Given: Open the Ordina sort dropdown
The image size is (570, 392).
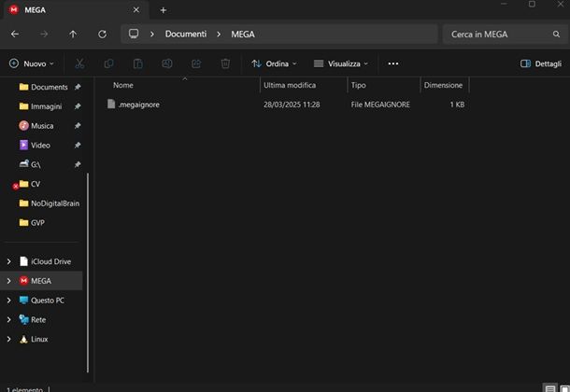Looking at the screenshot, I should pyautogui.click(x=274, y=63).
